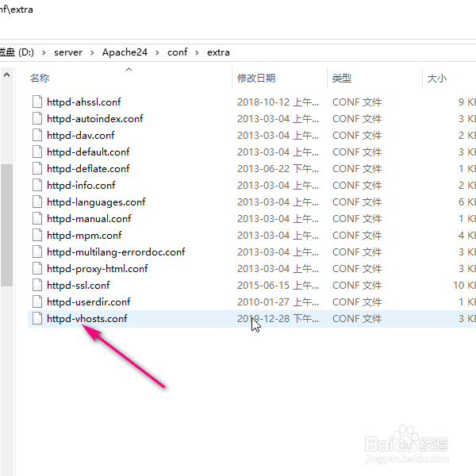Viewport: 476px width, 476px height.
Task: Select file name httpd-dav.conf
Action: click(x=81, y=136)
